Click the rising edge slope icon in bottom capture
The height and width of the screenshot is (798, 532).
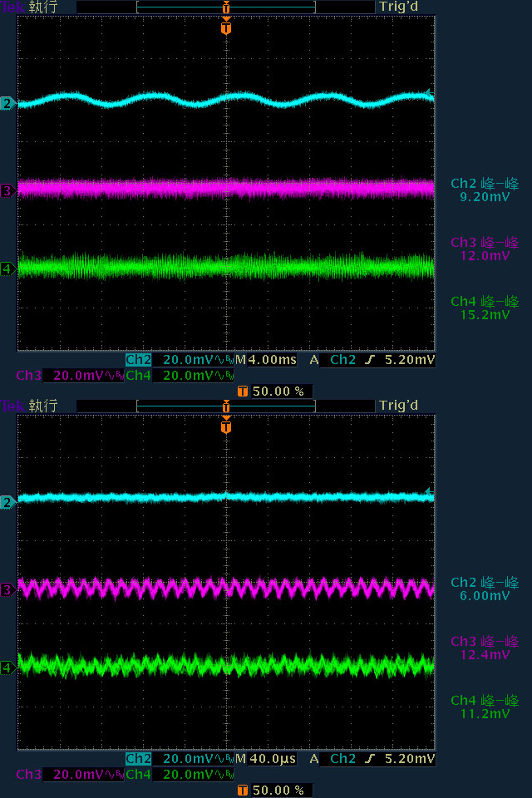pos(370,759)
